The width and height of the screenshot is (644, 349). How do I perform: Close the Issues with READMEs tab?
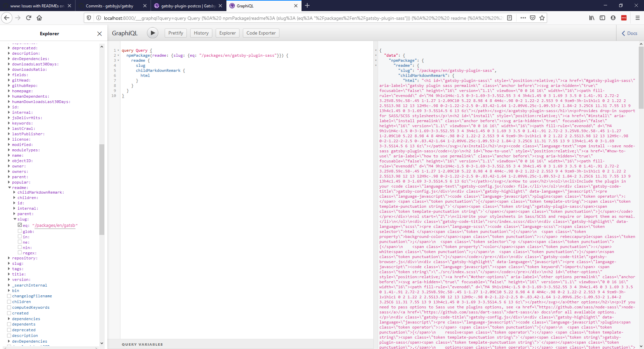pos(69,6)
